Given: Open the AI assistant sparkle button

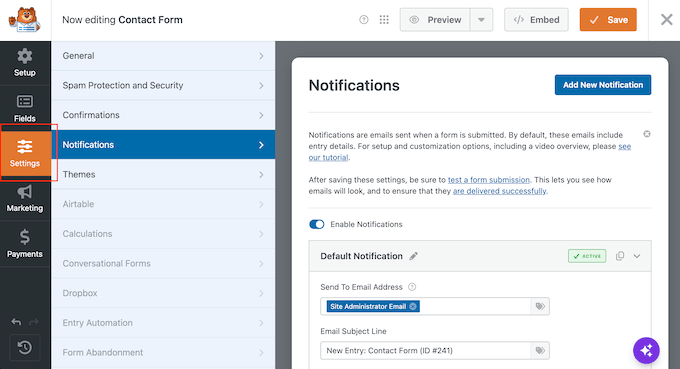Looking at the screenshot, I should click(x=646, y=350).
